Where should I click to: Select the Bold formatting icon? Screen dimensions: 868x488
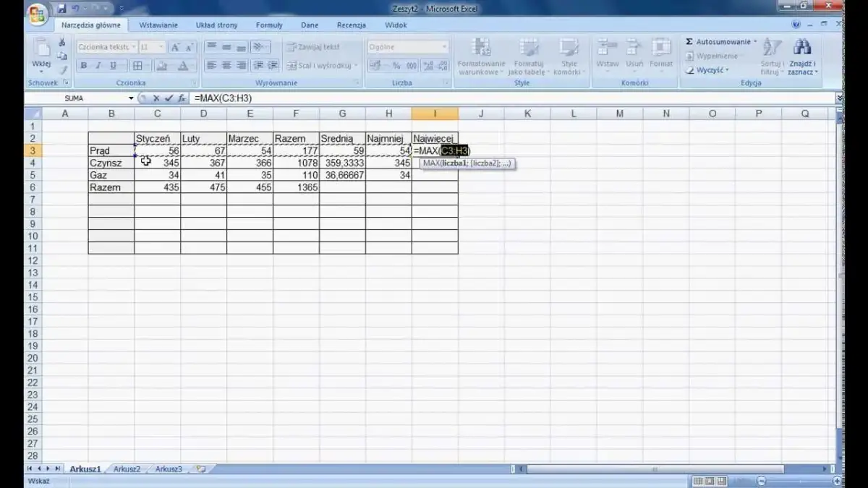[x=83, y=64]
